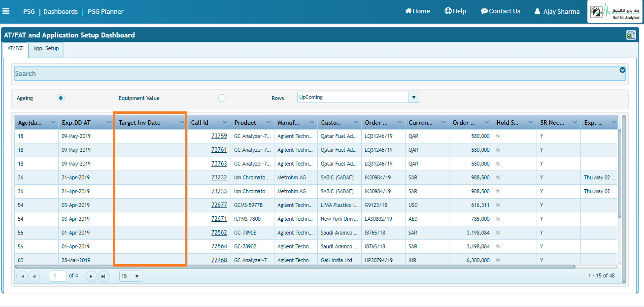Screen dimensions: 644x307
Task: Click the Search bar label
Action: (x=25, y=73)
